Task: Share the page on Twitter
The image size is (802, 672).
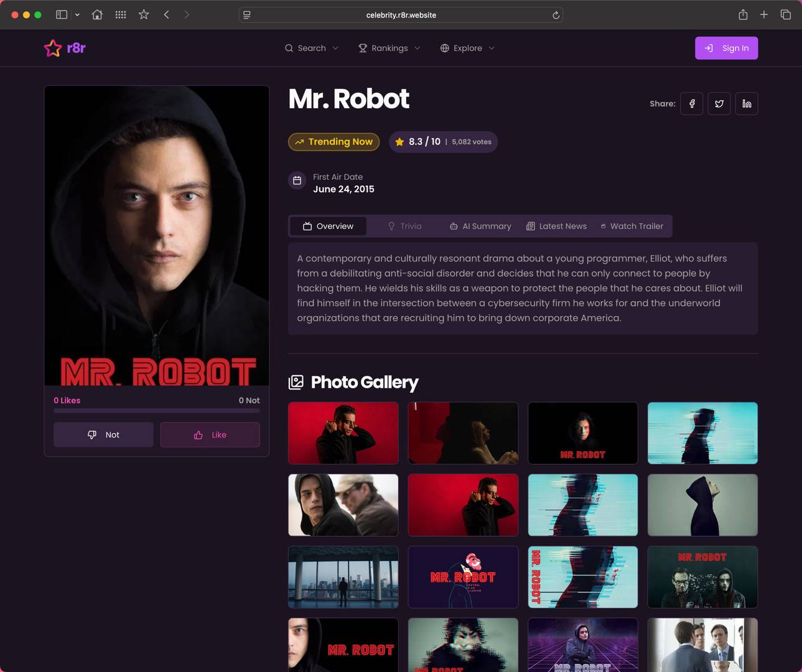Action: [719, 103]
